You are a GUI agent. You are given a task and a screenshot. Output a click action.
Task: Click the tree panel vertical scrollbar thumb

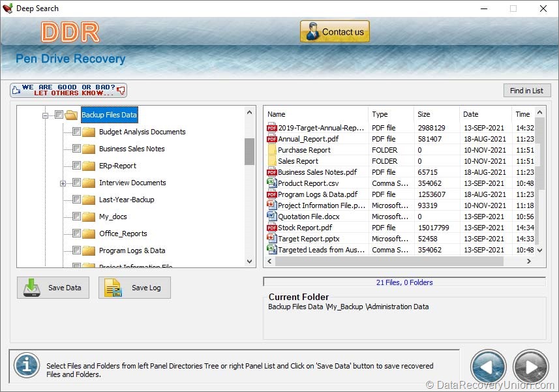coord(250,151)
